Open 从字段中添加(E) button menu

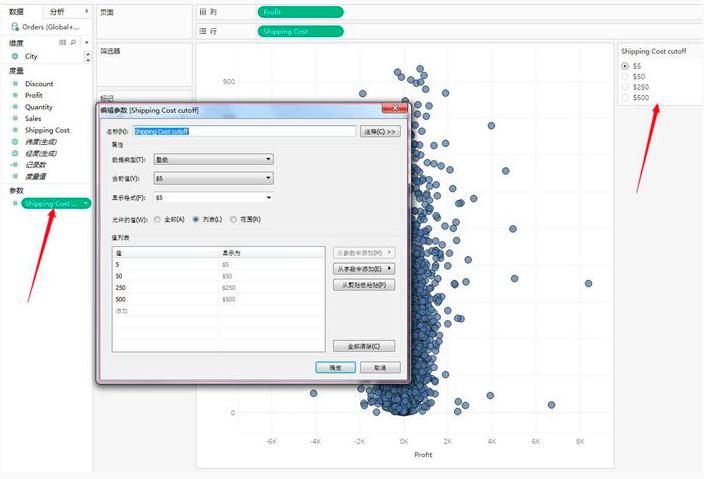click(x=364, y=269)
